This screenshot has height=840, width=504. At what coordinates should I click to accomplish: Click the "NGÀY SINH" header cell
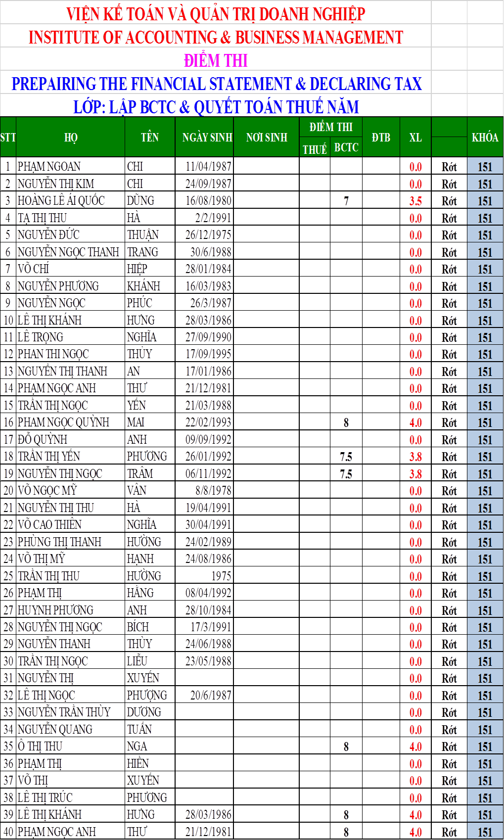tap(207, 138)
